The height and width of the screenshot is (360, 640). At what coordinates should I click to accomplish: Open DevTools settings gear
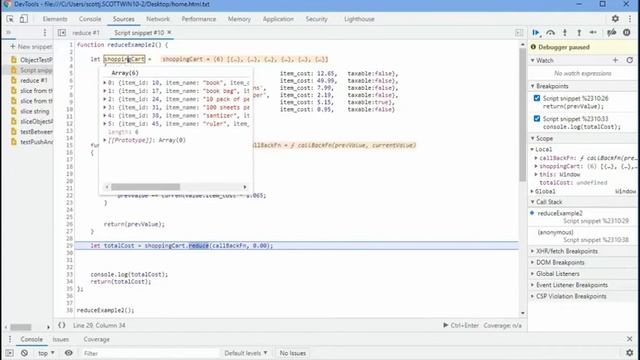click(x=615, y=19)
